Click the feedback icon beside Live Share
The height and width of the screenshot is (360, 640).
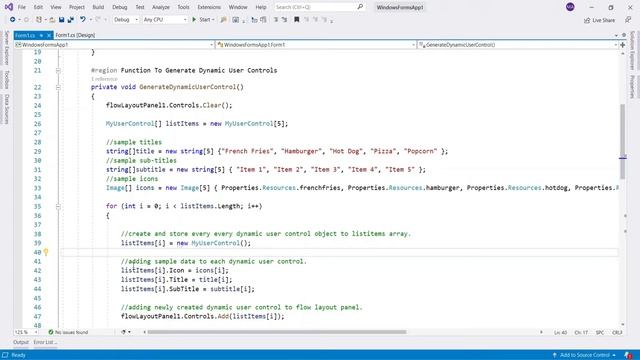click(x=628, y=20)
